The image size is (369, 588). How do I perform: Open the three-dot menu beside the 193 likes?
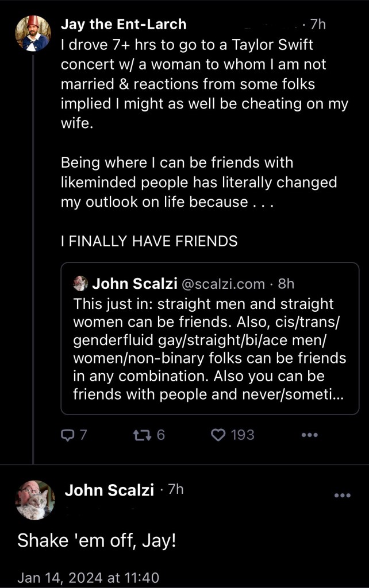pos(309,435)
